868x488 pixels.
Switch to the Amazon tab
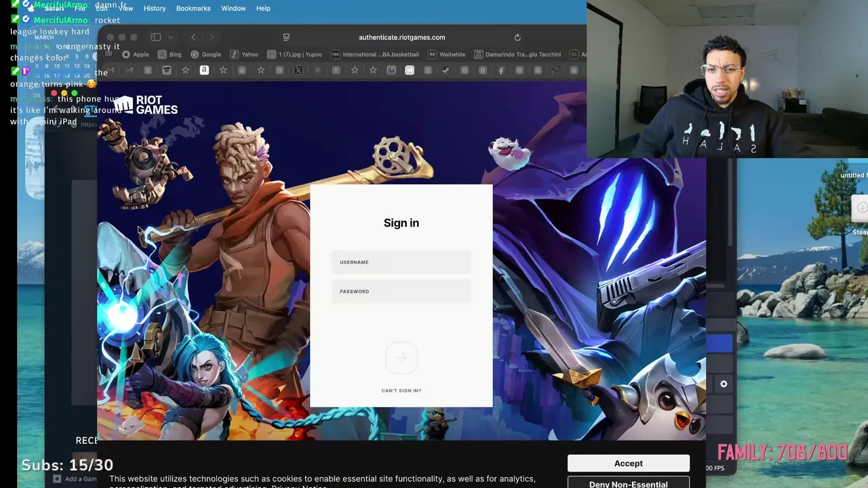204,70
